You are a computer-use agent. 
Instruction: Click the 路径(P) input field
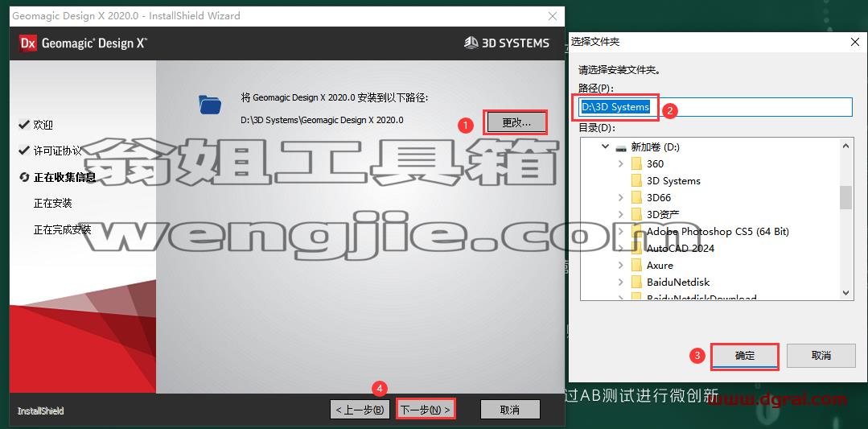click(715, 107)
